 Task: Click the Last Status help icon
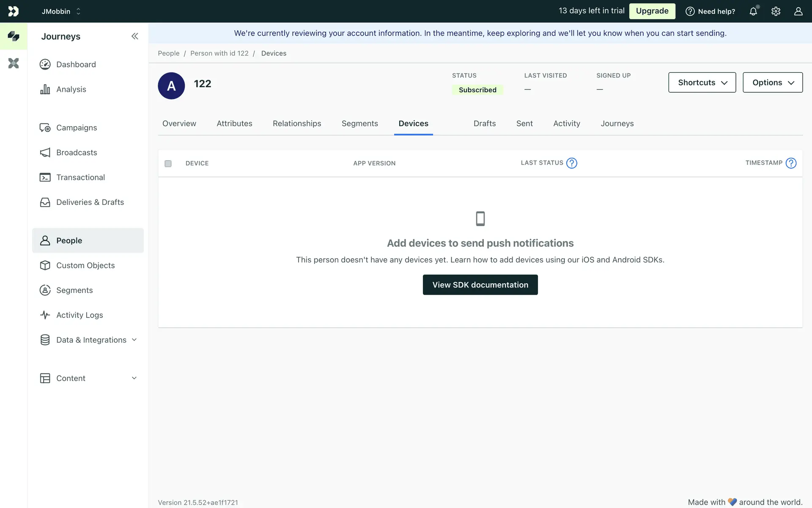571,163
